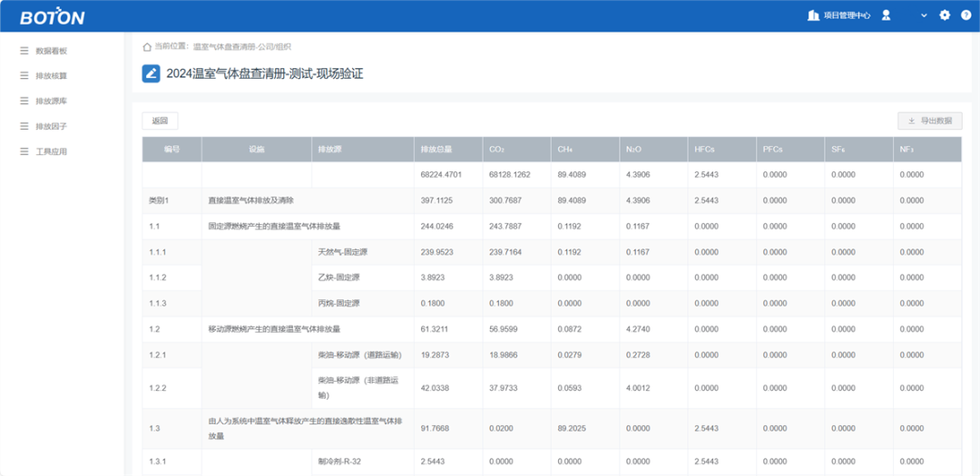Click the home icon in breadcrumb
The image size is (980, 476).
pyautogui.click(x=147, y=46)
